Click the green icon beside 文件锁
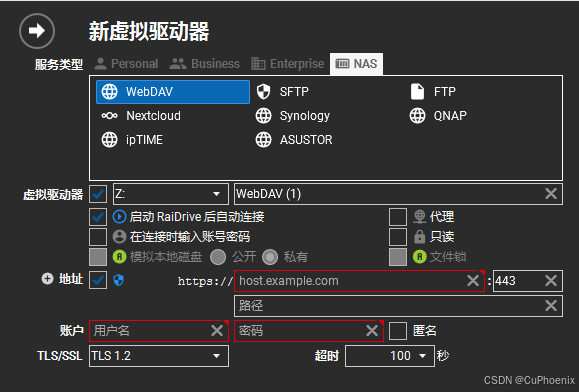This screenshot has width=579, height=392. [x=420, y=257]
